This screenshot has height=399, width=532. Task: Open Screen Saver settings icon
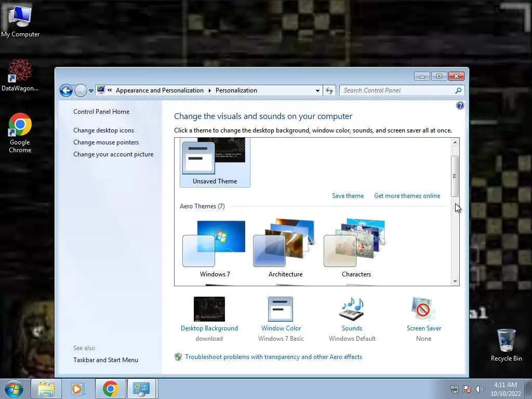[x=423, y=309]
